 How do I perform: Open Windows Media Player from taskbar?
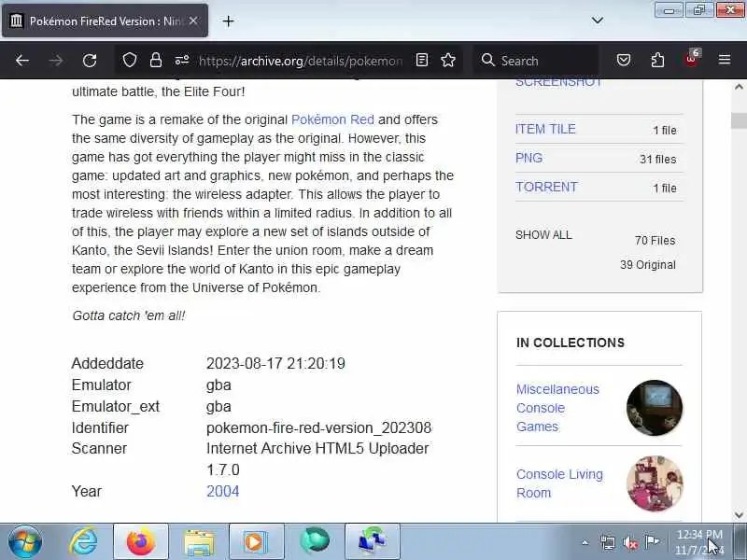[256, 541]
